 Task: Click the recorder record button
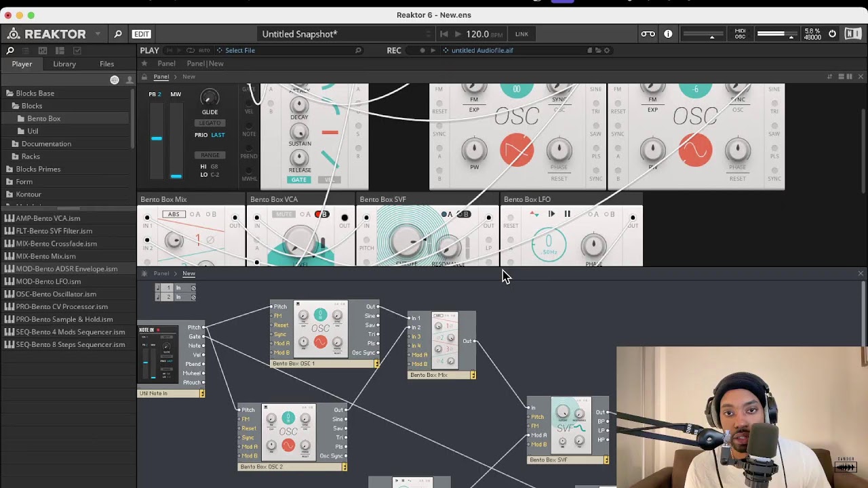coord(422,50)
